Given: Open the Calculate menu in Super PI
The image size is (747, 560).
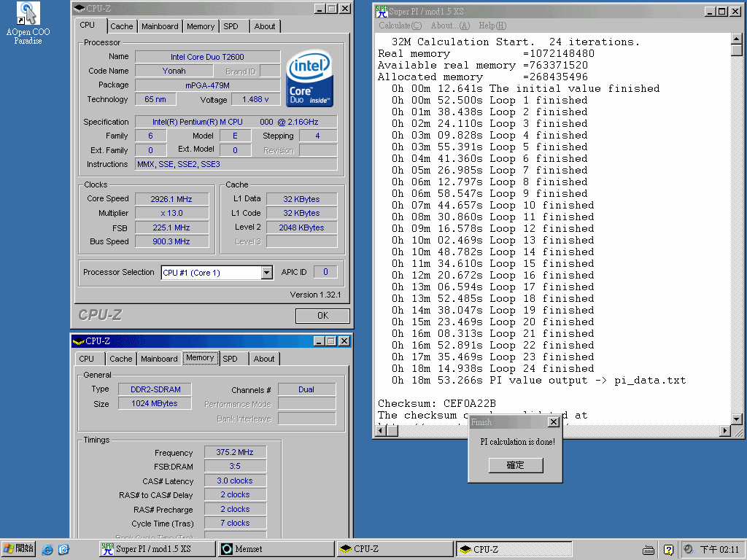Looking at the screenshot, I should click(400, 26).
